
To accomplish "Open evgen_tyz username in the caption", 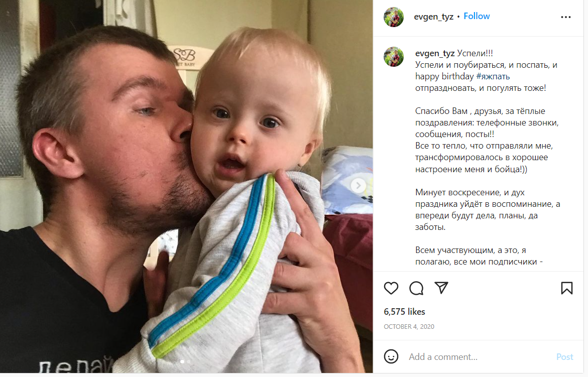I will coord(435,54).
